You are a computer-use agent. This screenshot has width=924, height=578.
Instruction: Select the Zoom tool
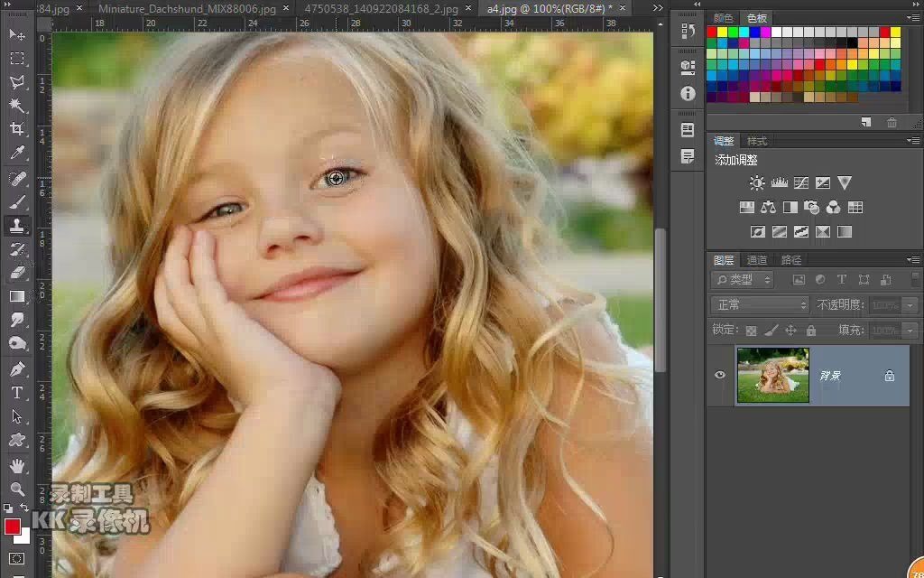(x=18, y=489)
